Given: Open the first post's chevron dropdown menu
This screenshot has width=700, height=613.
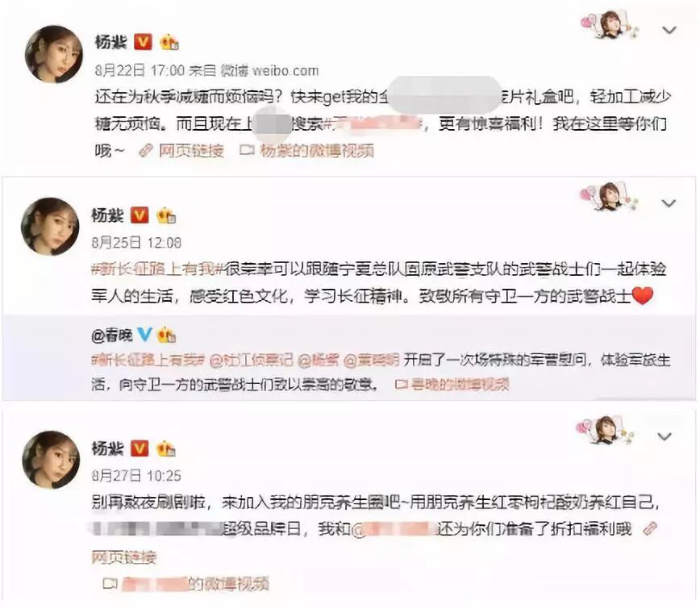Looking at the screenshot, I should coord(669,31).
